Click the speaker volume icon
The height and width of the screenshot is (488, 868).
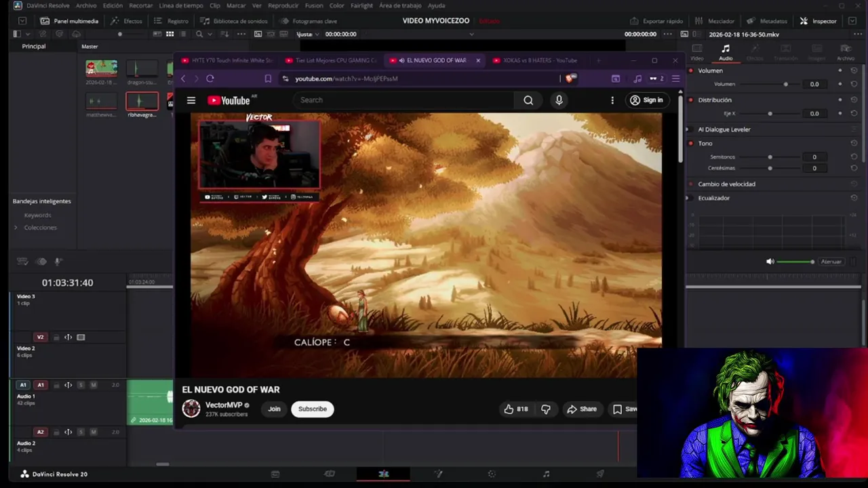point(770,262)
